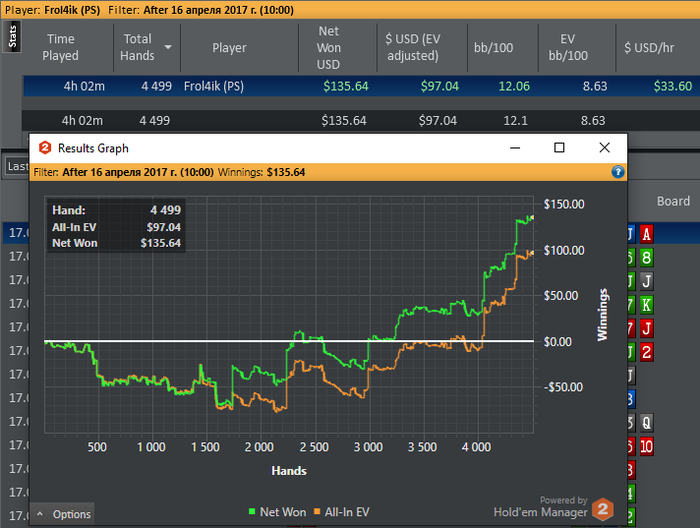
Task: Maximize the Results Graph window
Action: tap(559, 148)
